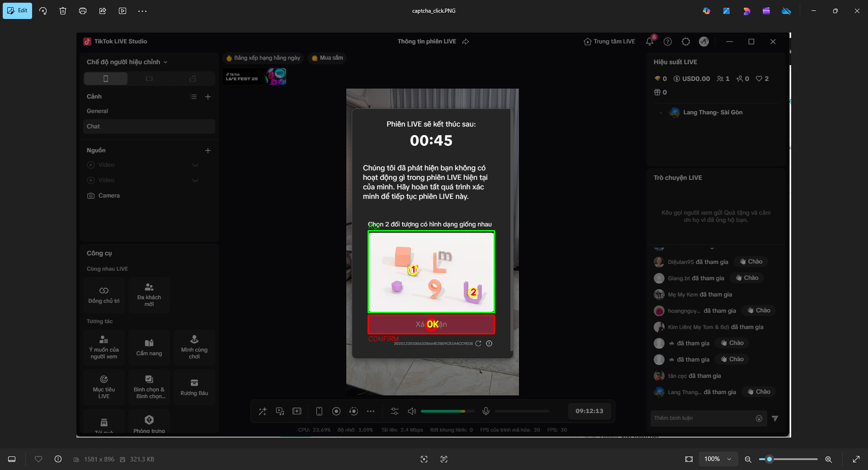
Task: Select the "Bảng xếp hạng hằng ngày" tab
Action: pos(263,58)
